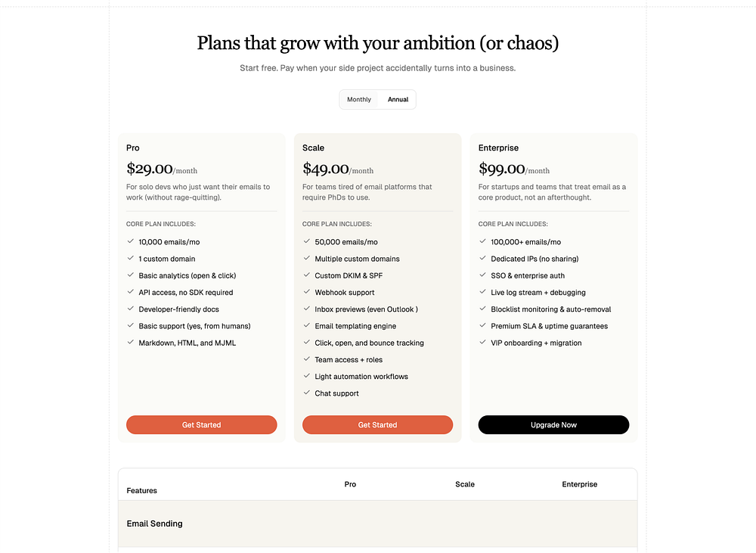This screenshot has height=553, width=756.
Task: Click the Pro column header in table
Action: (350, 484)
